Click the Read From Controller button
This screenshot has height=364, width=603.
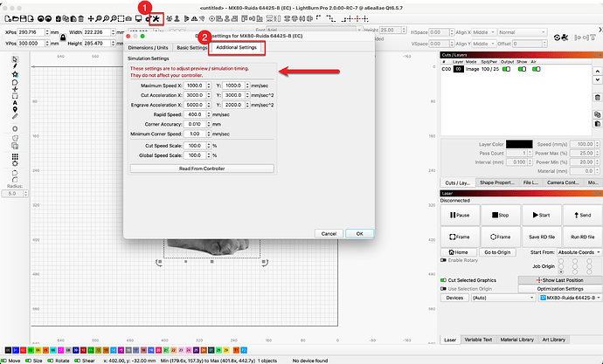pyautogui.click(x=202, y=168)
